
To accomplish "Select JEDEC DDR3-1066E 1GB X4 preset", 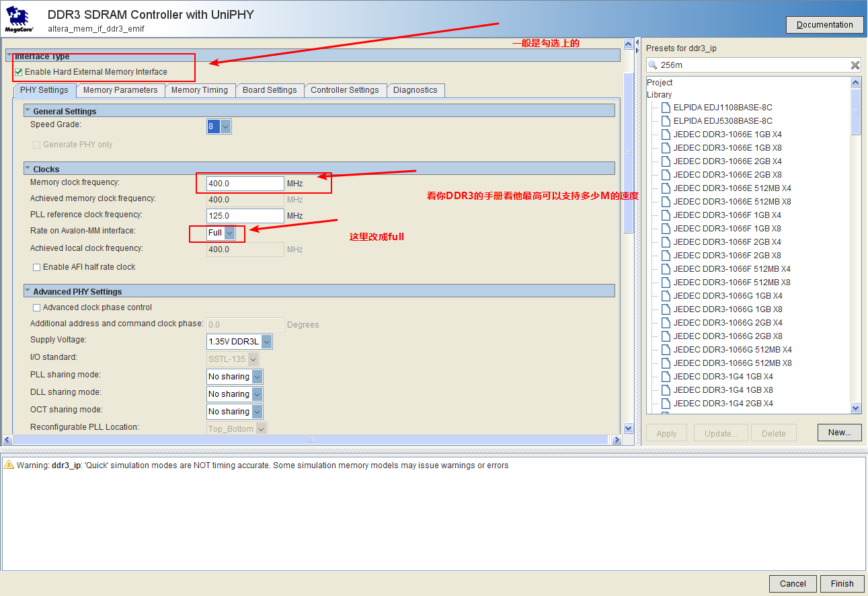I will coord(727,135).
